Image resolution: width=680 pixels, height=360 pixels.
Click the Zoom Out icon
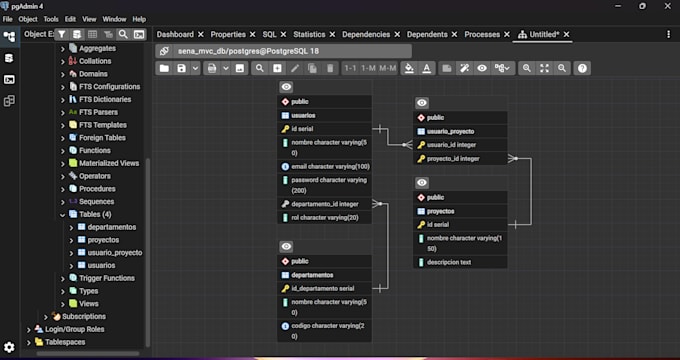click(562, 68)
